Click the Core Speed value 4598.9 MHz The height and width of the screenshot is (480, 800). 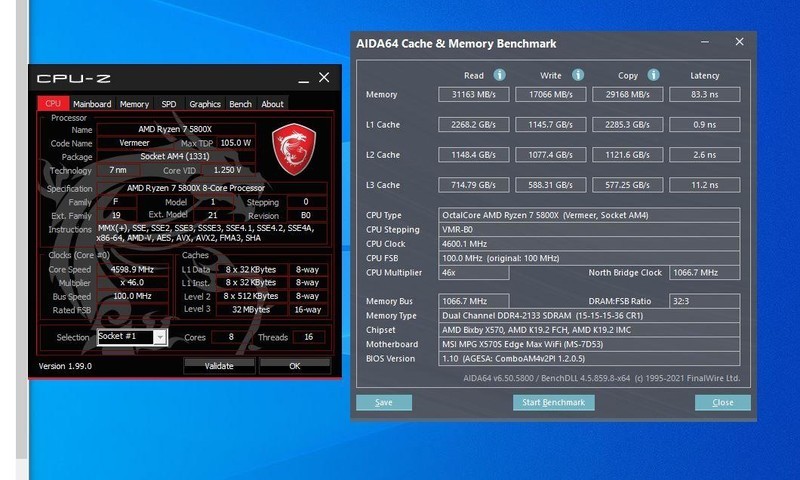[x=132, y=269]
